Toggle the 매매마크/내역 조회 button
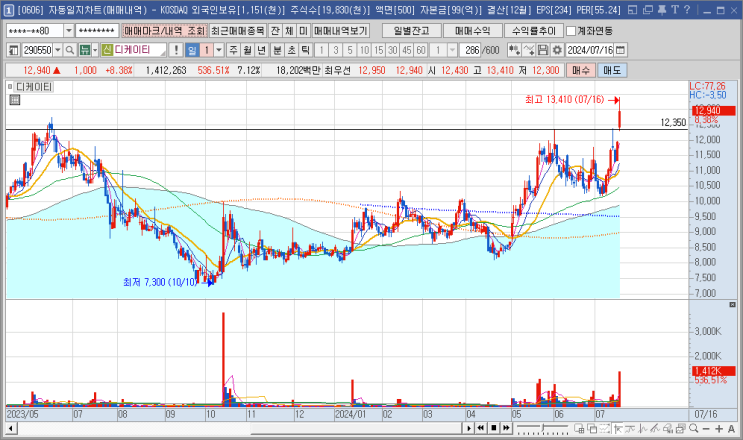743x440 pixels. coord(164,31)
